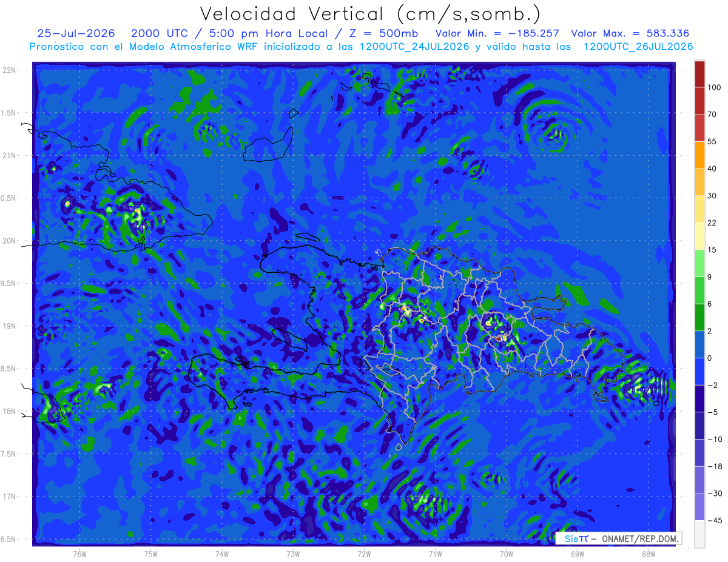This screenshot has height=562, width=728.
Task: Click the "68W" longitude axis label
Action: tap(648, 554)
